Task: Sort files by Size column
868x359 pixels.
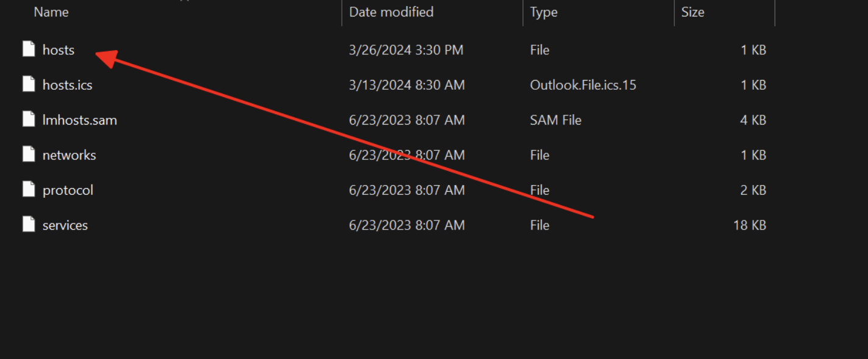Action: click(693, 12)
